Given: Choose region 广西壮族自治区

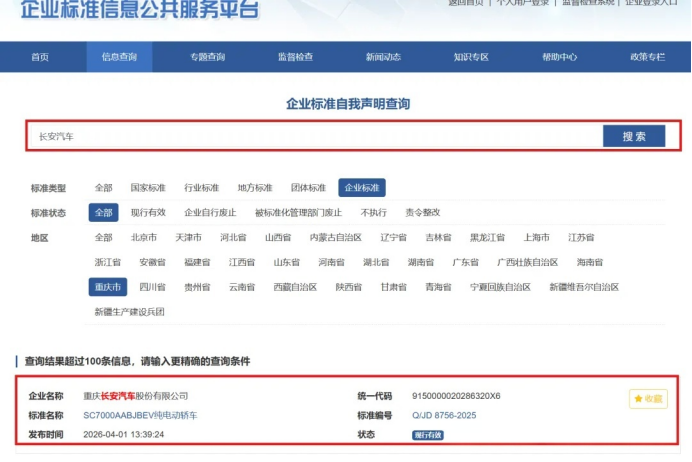Looking at the screenshot, I should click(527, 262).
